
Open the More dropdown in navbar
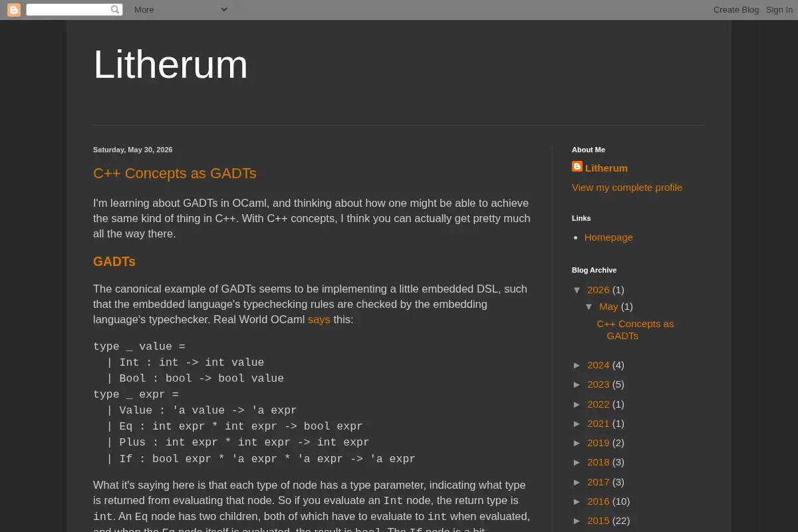click(x=180, y=10)
